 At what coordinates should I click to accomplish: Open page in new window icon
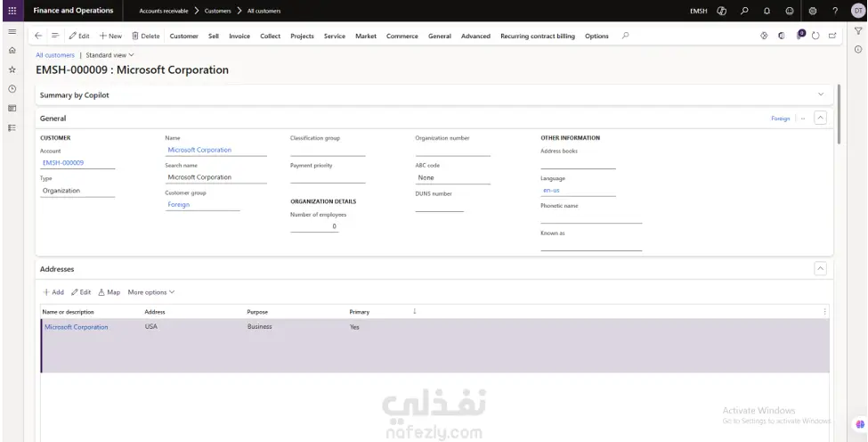coord(832,36)
